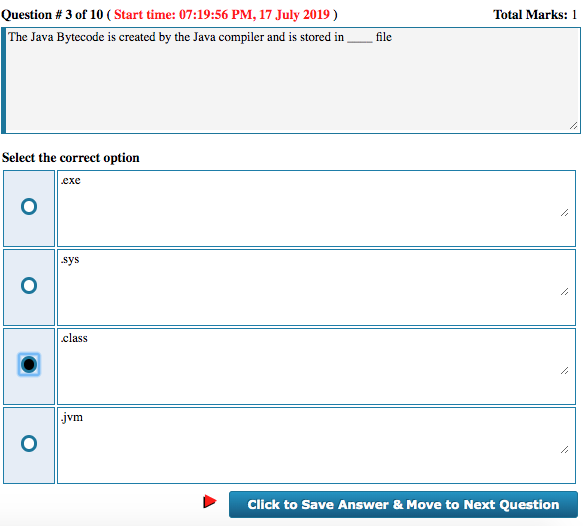Click the .sys answer text box

tap(316, 287)
